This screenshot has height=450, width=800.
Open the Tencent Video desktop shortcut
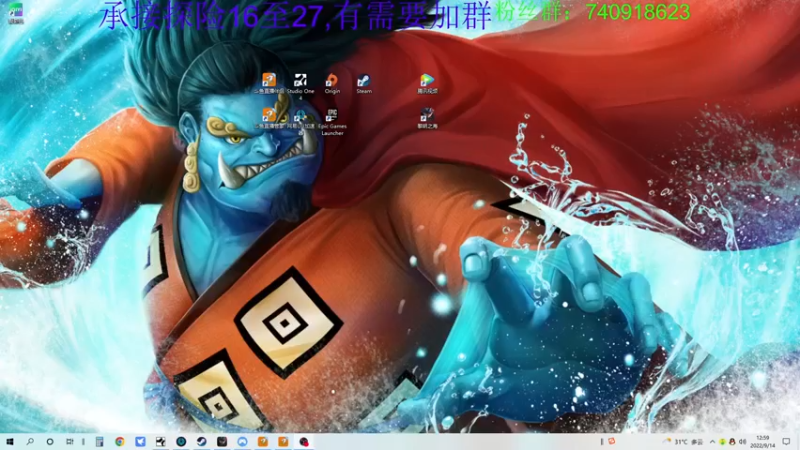[x=427, y=84]
